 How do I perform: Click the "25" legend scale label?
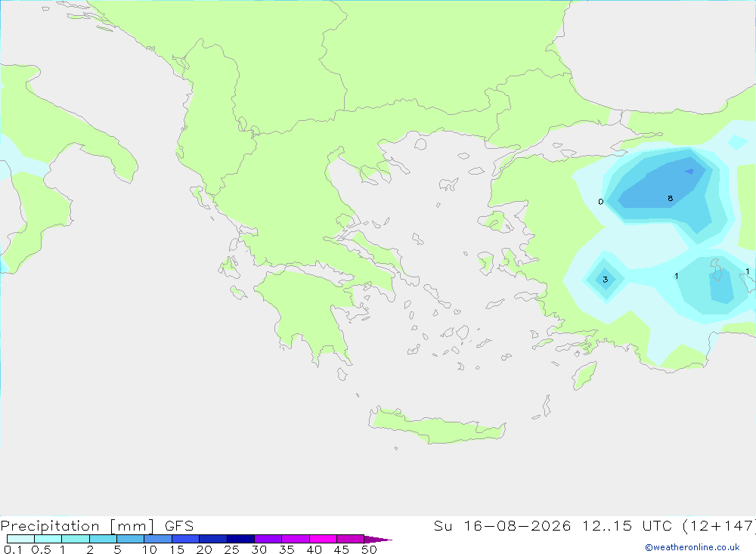pyautogui.click(x=232, y=549)
